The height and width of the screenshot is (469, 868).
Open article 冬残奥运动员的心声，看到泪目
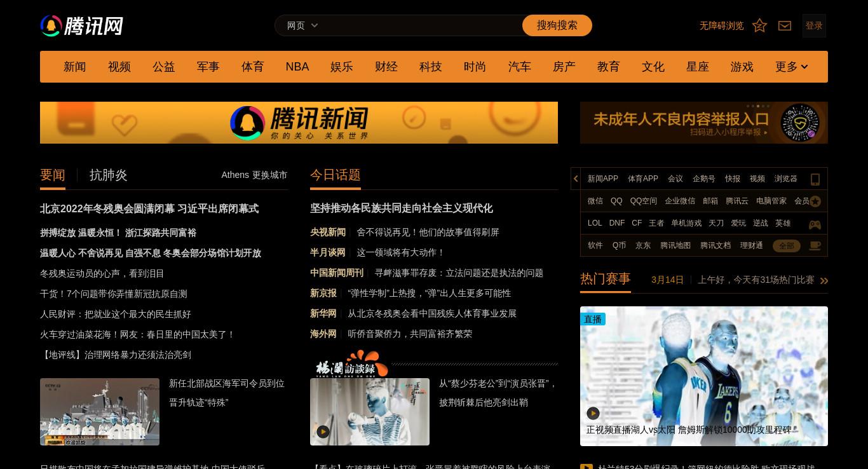tap(102, 273)
